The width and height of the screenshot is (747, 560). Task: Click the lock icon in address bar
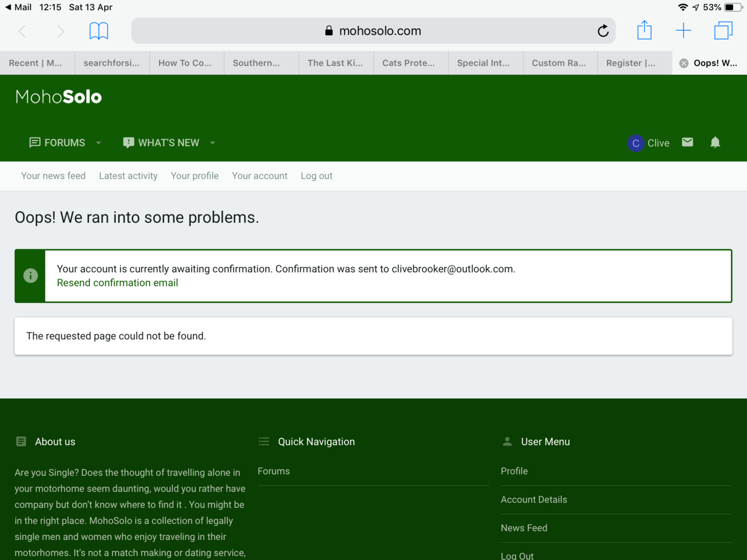click(329, 31)
